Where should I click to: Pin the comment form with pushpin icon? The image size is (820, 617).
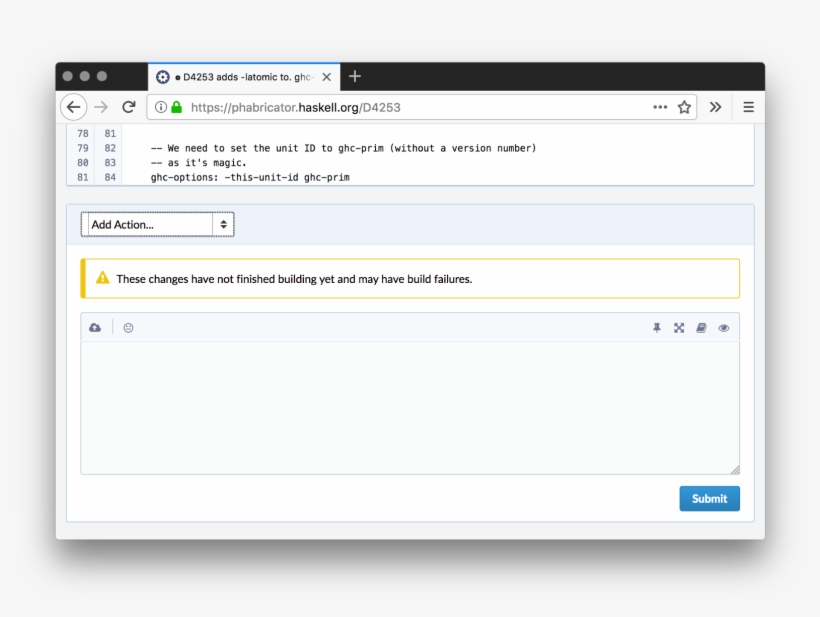(657, 328)
